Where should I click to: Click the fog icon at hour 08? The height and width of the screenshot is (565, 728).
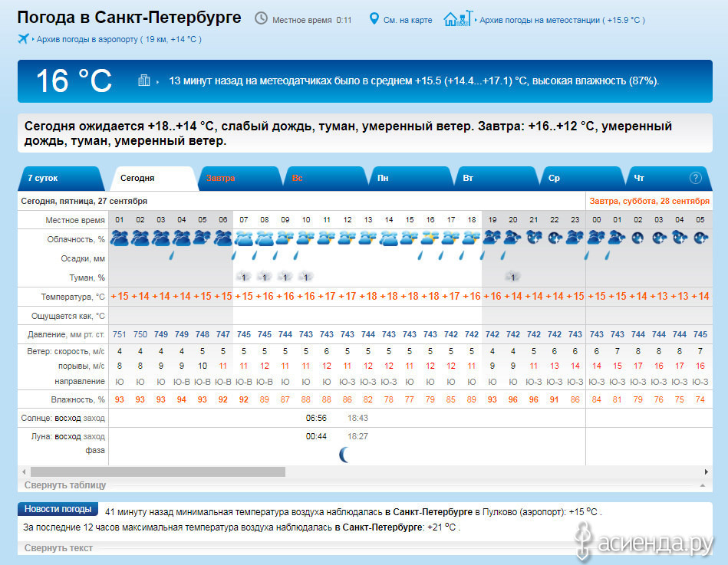pos(264,277)
